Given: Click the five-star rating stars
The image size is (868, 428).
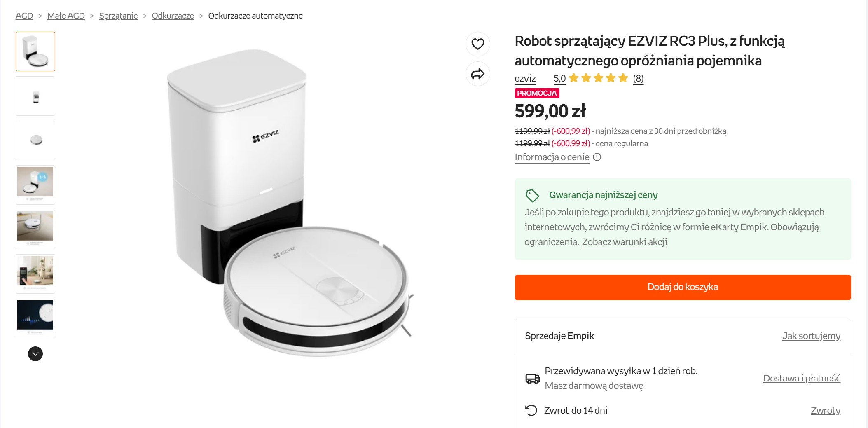Looking at the screenshot, I should click(598, 78).
